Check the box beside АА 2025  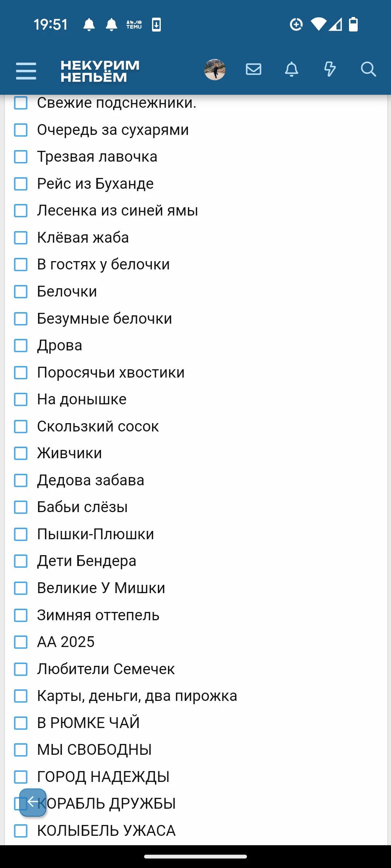coord(21,642)
